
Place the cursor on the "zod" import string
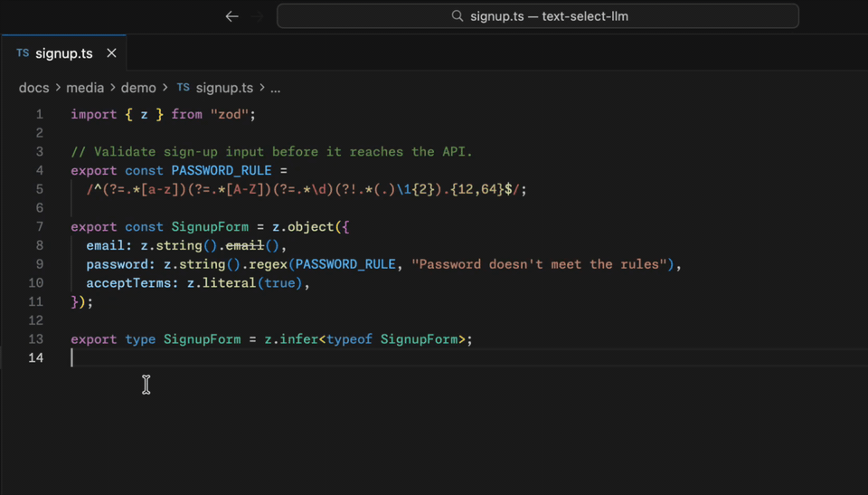pos(229,114)
